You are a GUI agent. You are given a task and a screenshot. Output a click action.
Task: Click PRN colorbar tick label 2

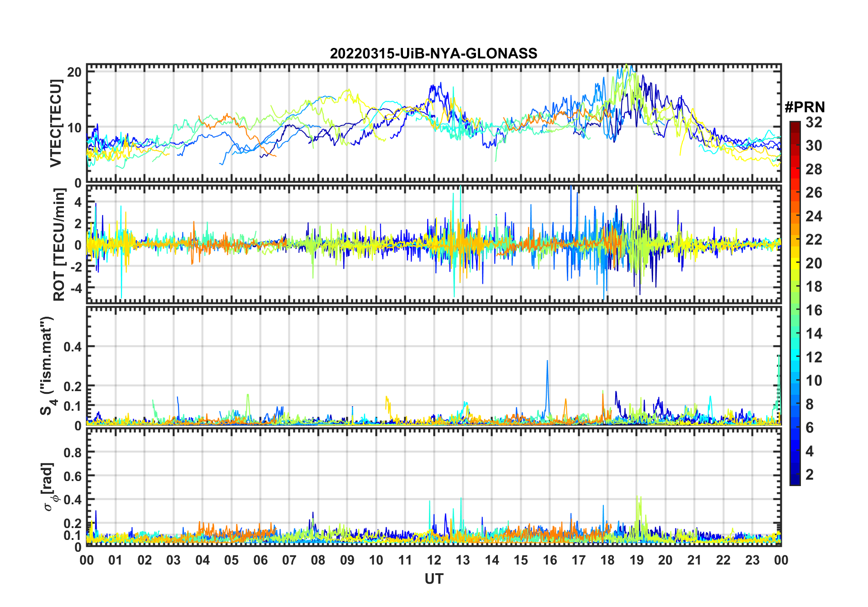[x=810, y=475]
